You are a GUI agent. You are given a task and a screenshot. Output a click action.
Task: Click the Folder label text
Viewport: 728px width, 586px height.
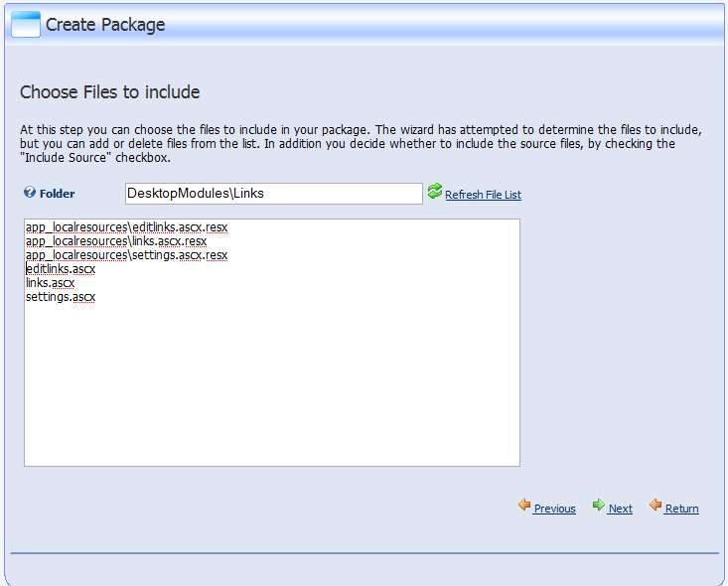click(57, 194)
